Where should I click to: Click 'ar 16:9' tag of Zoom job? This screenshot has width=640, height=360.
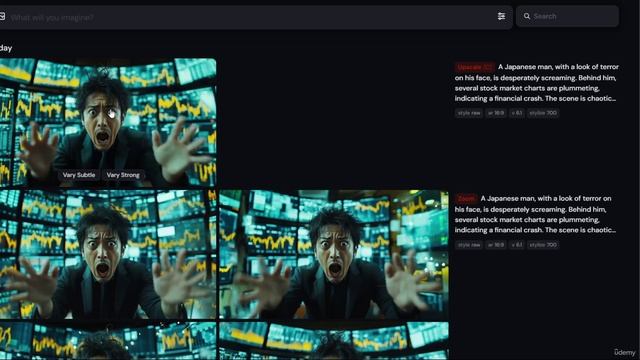click(496, 245)
